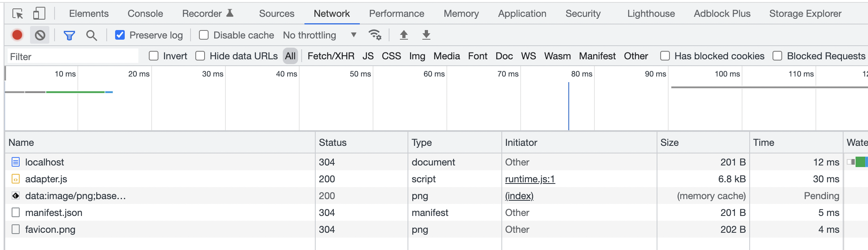
Task: Switch to the Elements tab
Action: pyautogui.click(x=89, y=14)
